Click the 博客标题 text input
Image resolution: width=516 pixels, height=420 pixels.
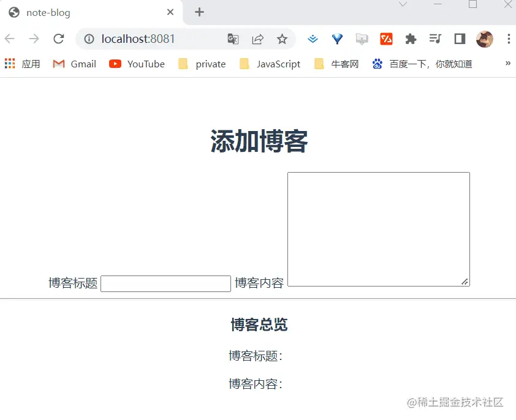point(165,283)
